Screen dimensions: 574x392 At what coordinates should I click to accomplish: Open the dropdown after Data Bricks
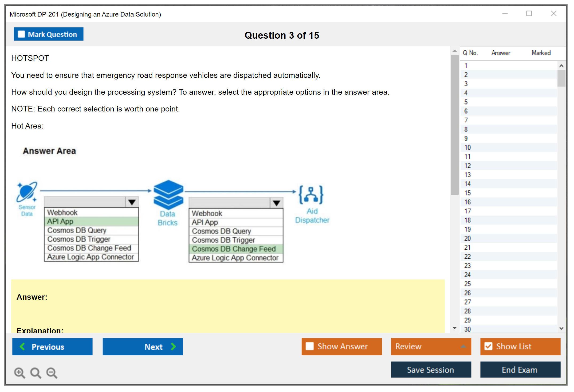click(277, 203)
